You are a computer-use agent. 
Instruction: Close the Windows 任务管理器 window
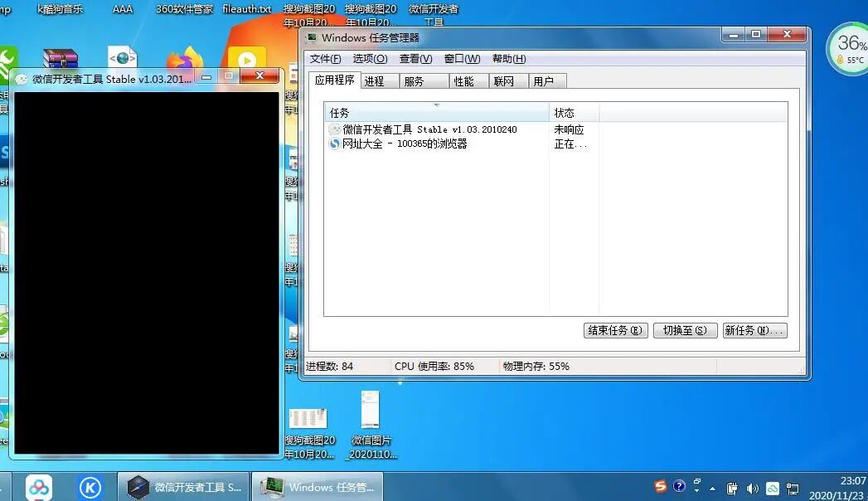click(x=787, y=34)
